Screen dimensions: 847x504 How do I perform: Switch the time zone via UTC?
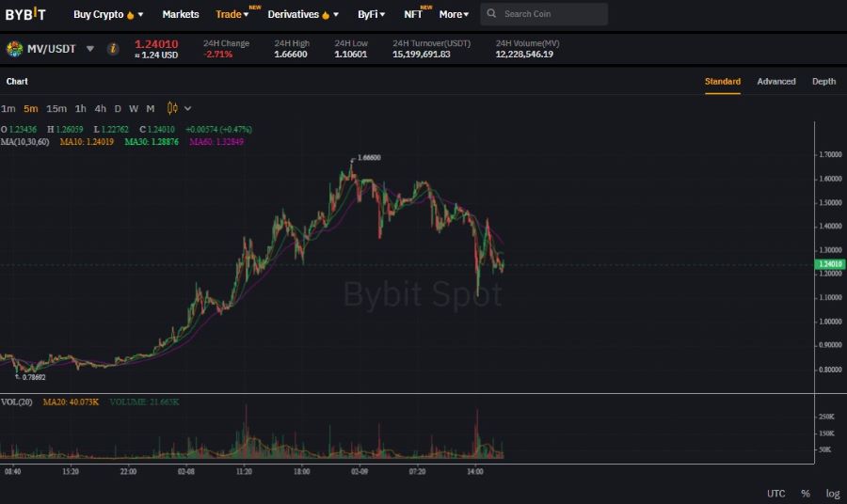point(775,494)
